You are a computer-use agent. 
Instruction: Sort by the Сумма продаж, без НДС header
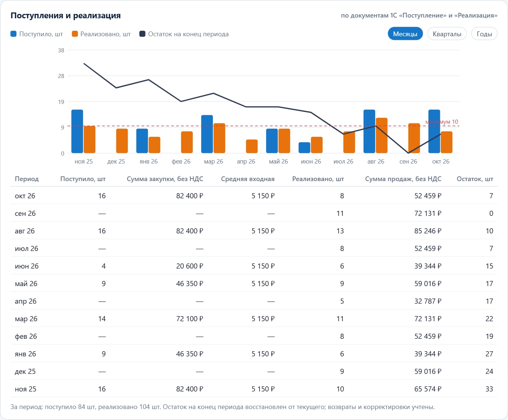[403, 179]
